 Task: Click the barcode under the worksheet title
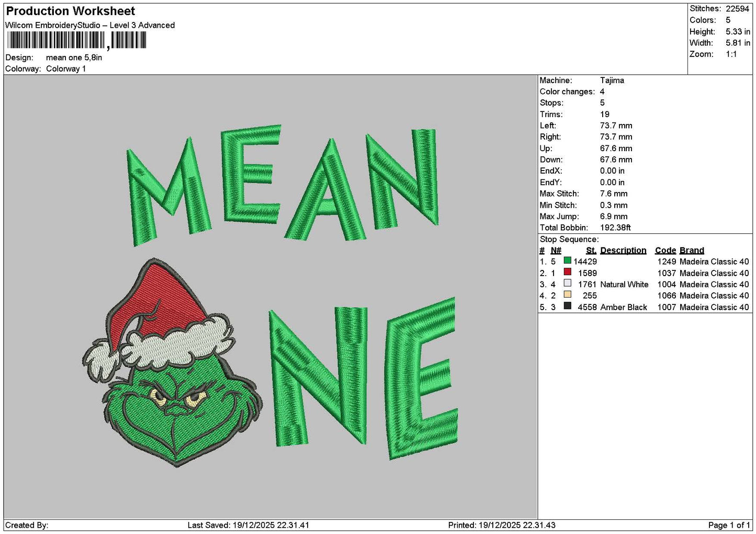(x=77, y=40)
